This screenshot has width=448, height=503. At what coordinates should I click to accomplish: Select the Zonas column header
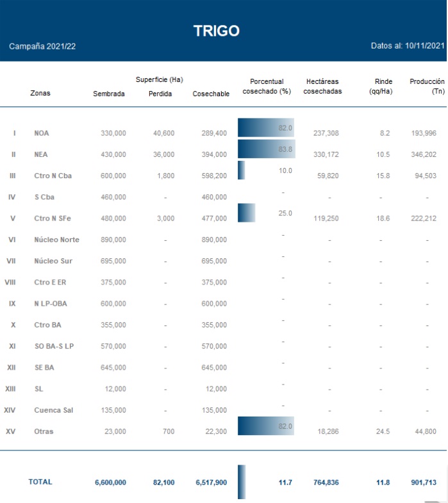40,94
